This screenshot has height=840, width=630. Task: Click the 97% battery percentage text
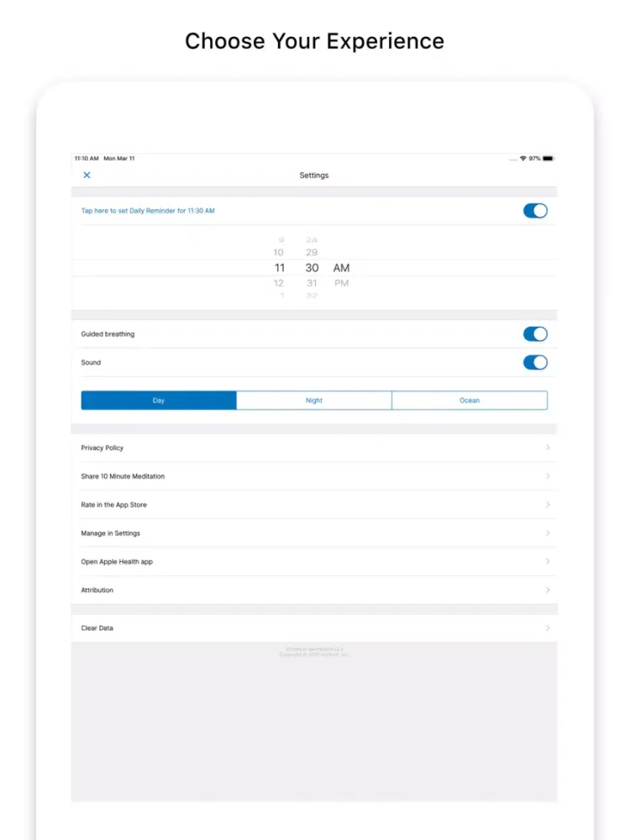[x=534, y=159]
